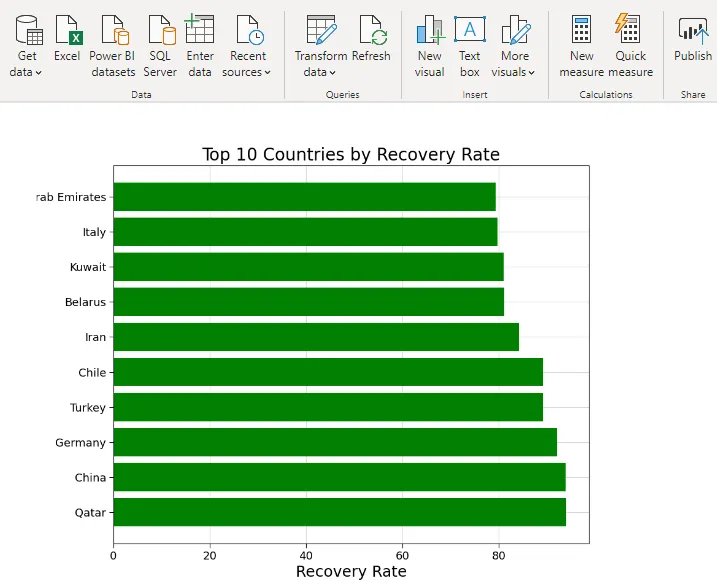
Task: Select the SQL Server icon
Action: [160, 31]
